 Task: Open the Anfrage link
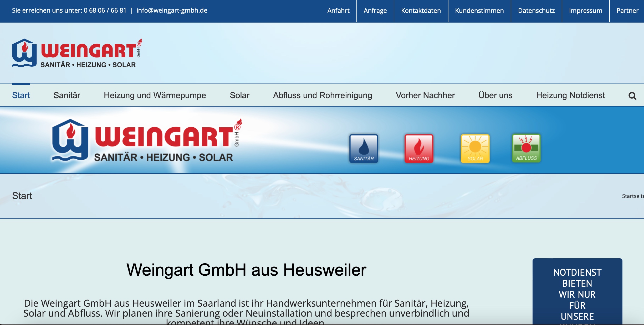point(375,11)
